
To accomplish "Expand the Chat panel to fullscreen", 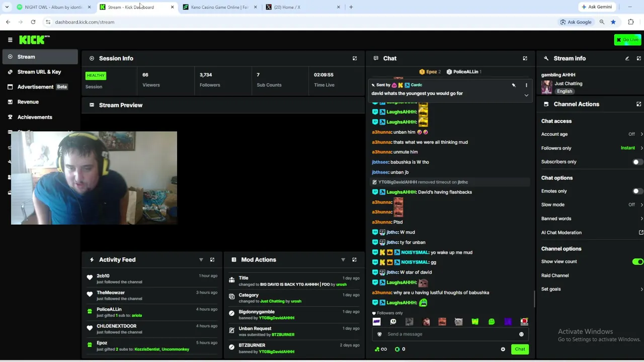I will (525, 58).
